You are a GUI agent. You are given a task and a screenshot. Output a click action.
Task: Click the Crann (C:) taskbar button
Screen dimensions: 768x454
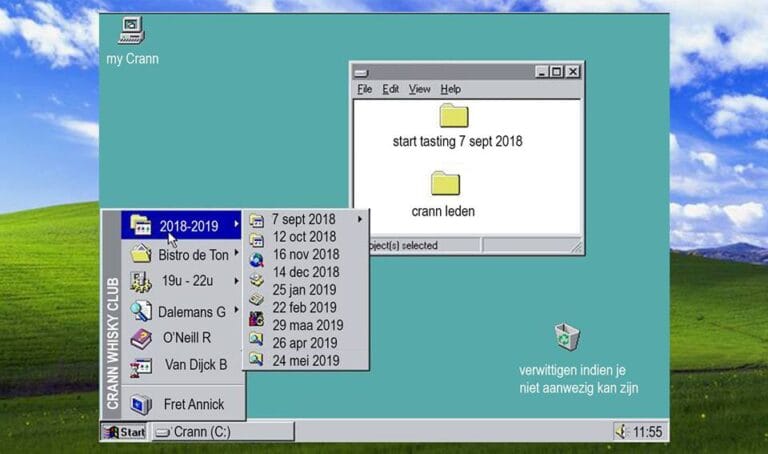point(223,432)
